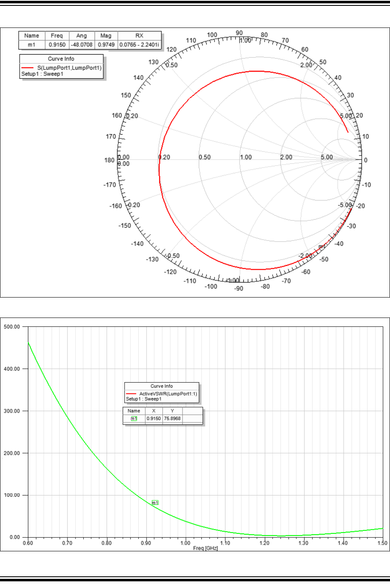The image size is (390, 588).
Task: Select the m1 cell in Smith chart marker table
Action: pos(32,45)
